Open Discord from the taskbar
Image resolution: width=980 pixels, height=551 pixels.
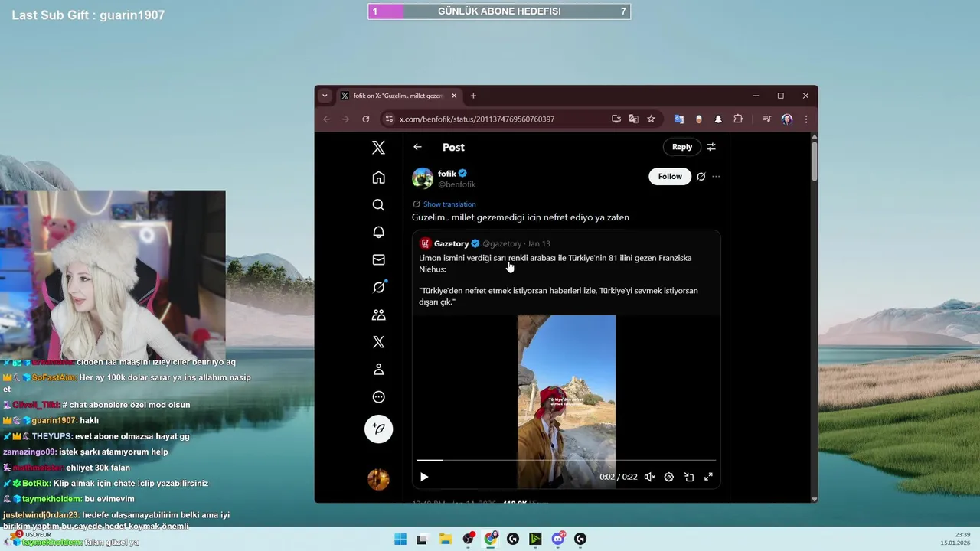point(558,539)
